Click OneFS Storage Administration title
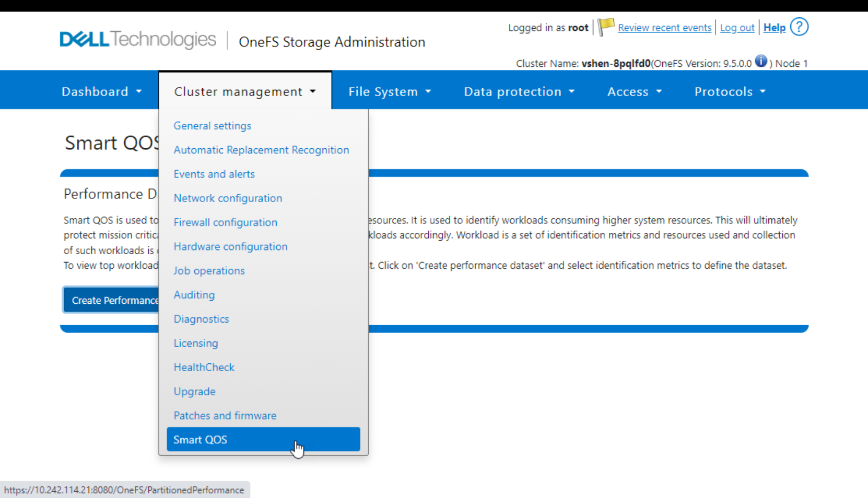 pos(332,42)
